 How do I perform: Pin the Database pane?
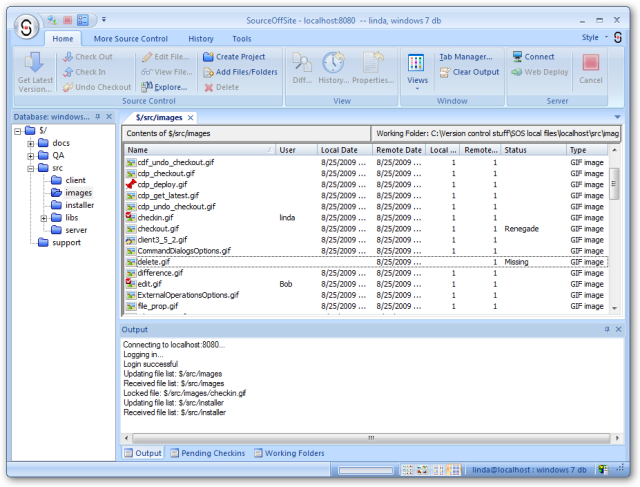point(98,117)
